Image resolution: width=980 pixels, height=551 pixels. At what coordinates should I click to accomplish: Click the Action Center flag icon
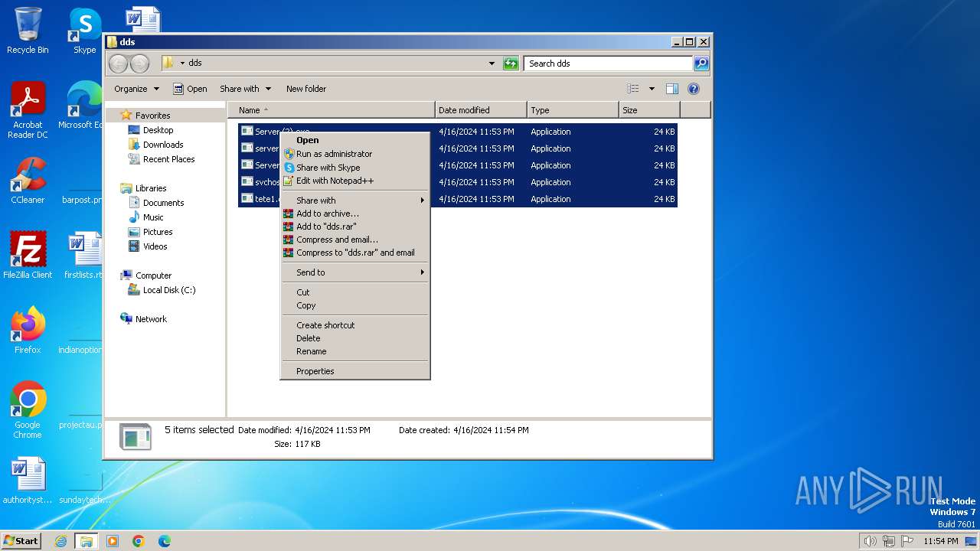click(908, 541)
